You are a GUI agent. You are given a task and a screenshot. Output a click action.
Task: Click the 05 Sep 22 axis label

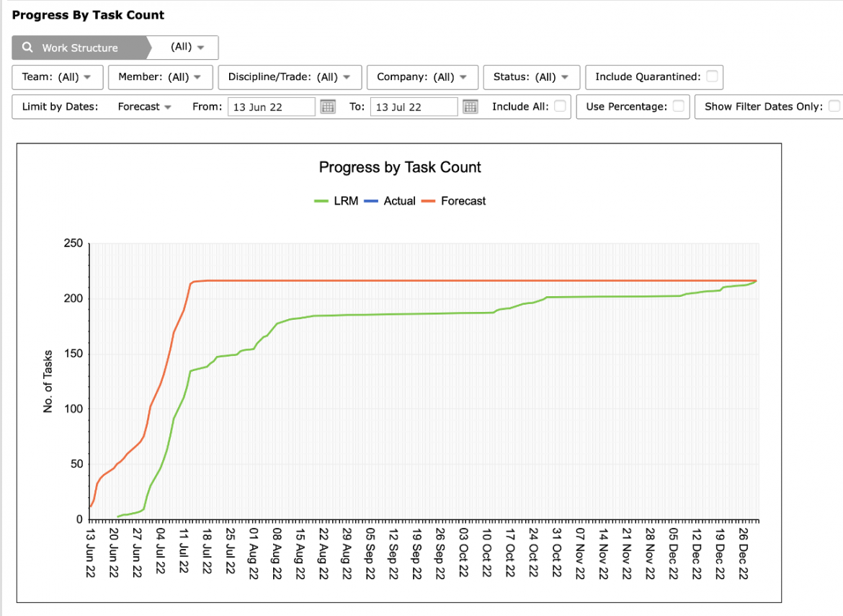(370, 553)
